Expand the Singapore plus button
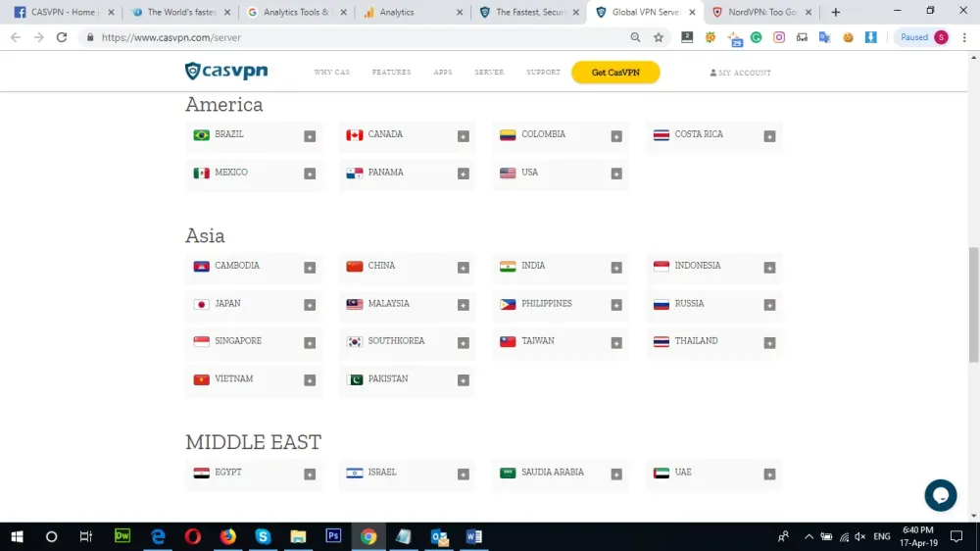 coord(310,343)
